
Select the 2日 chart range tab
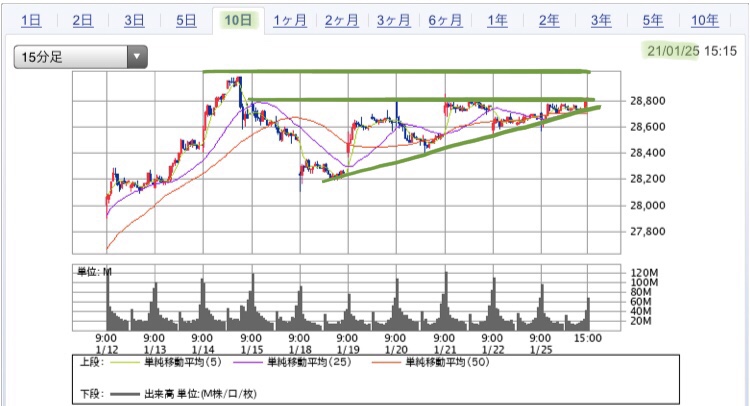(x=83, y=21)
